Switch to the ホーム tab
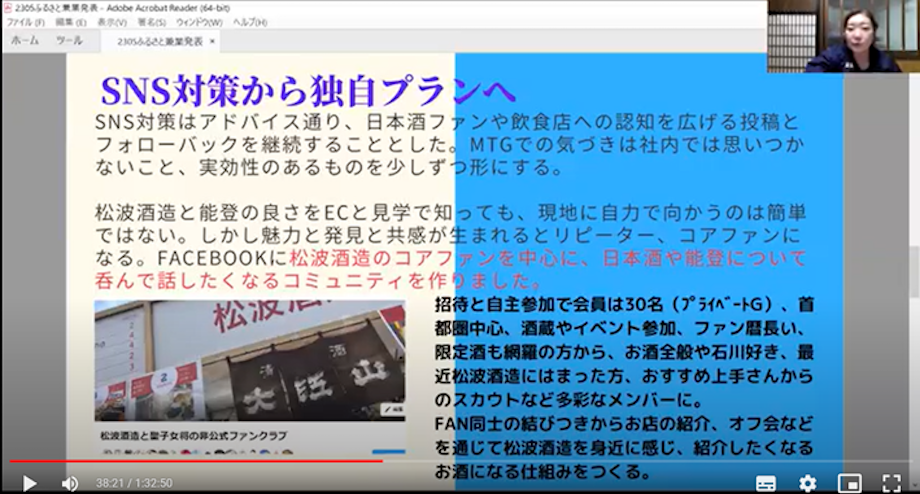The width and height of the screenshot is (920, 494). coord(25,40)
